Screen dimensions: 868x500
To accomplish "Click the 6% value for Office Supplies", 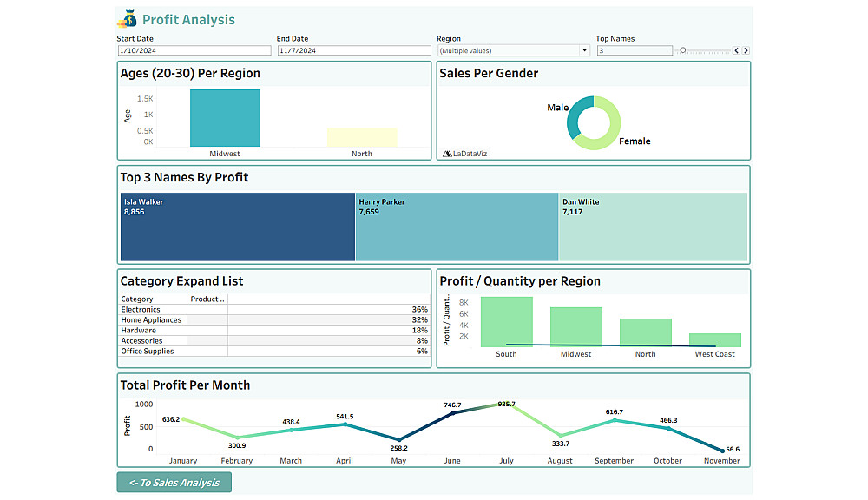I will coord(422,351).
